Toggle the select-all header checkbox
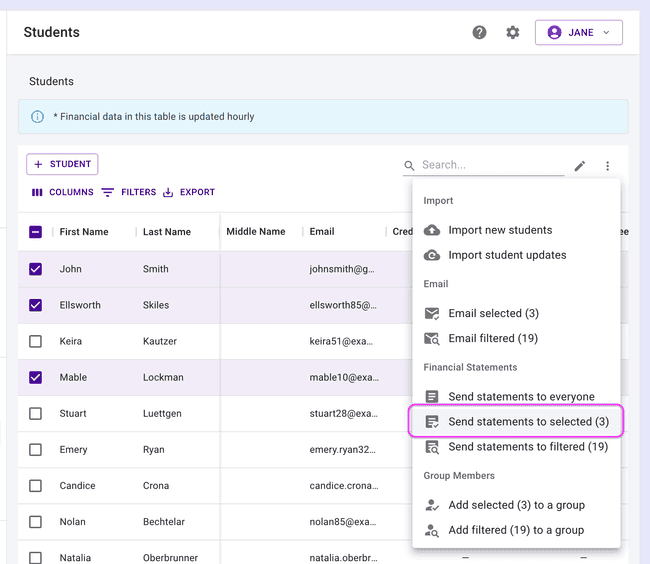 [36, 232]
